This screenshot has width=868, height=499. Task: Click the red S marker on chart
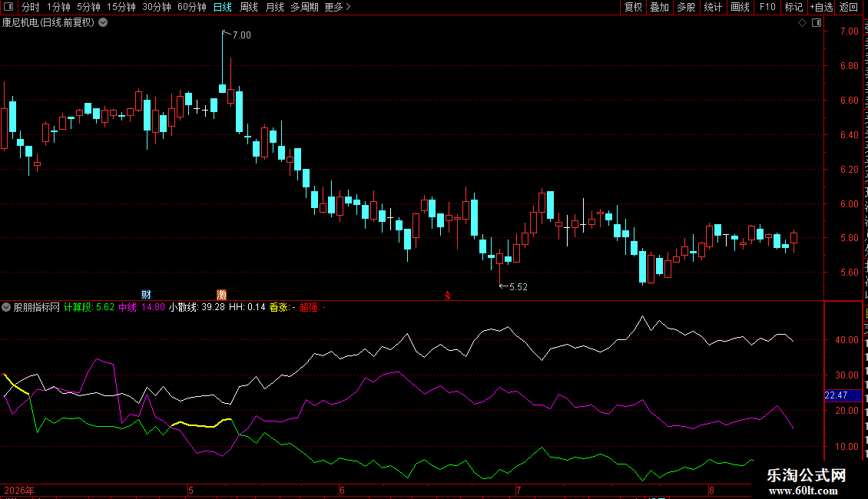coord(447,296)
